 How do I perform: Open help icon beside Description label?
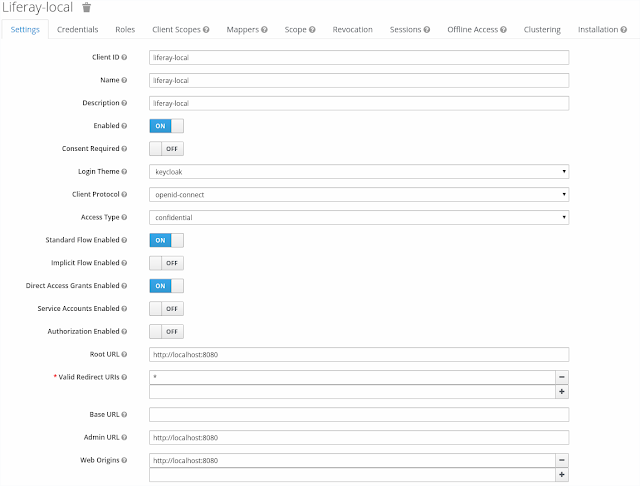tap(124, 103)
